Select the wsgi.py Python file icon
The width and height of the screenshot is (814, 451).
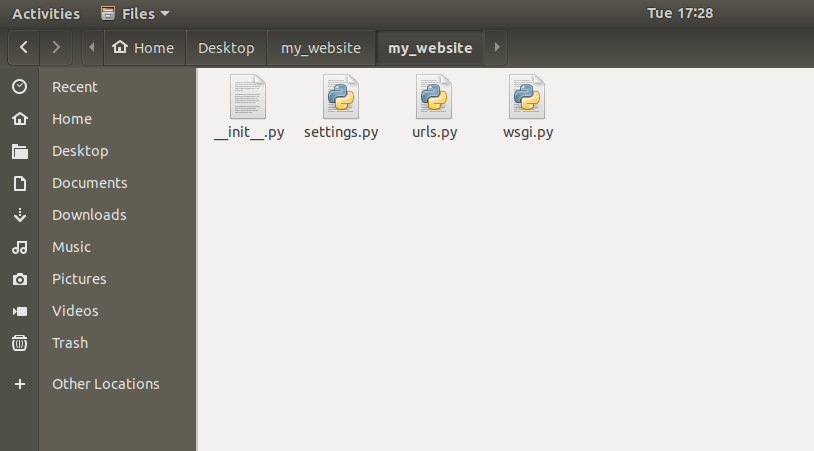527,97
